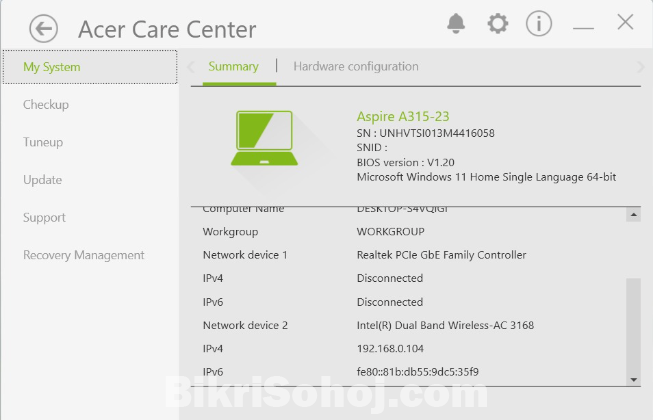Image resolution: width=653 pixels, height=420 pixels.
Task: Minimize the Acer Care Center window
Action: tap(583, 28)
